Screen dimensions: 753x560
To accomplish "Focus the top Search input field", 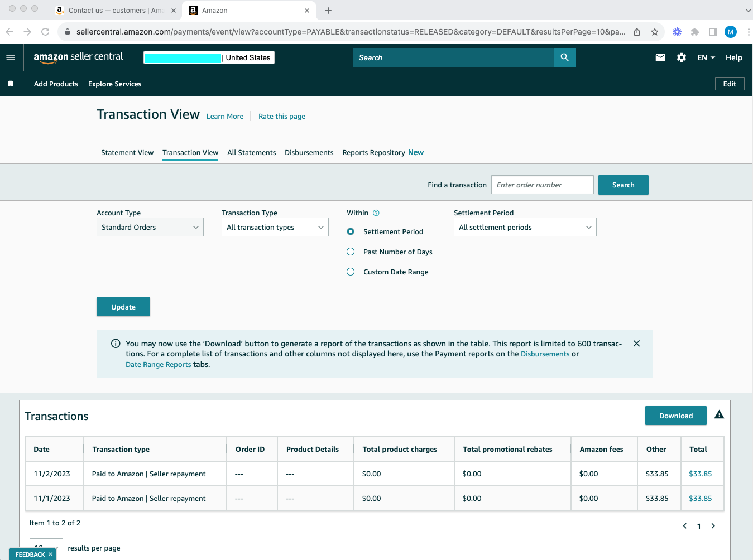I will 453,57.
